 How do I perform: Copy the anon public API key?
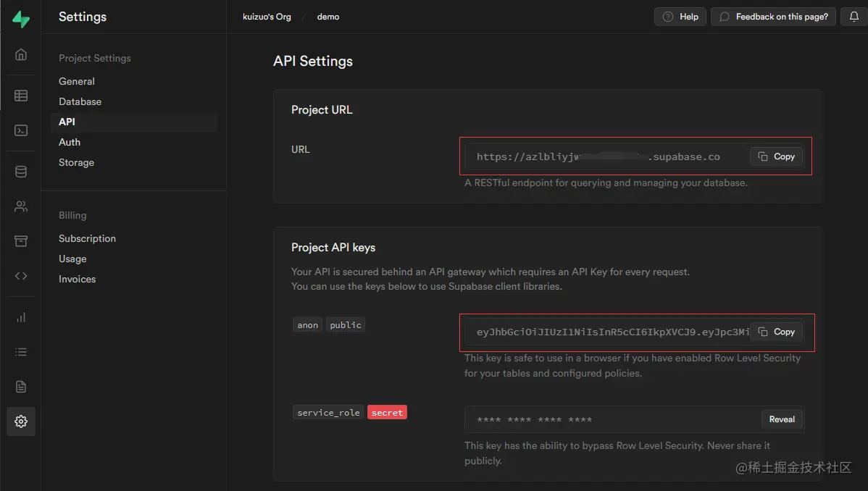(776, 332)
